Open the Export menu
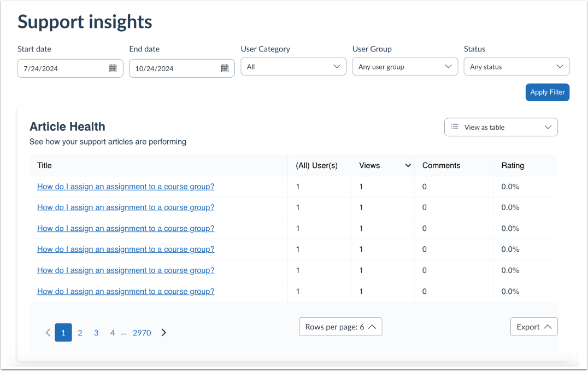Screen dimensions: 588x371 [x=534, y=327]
